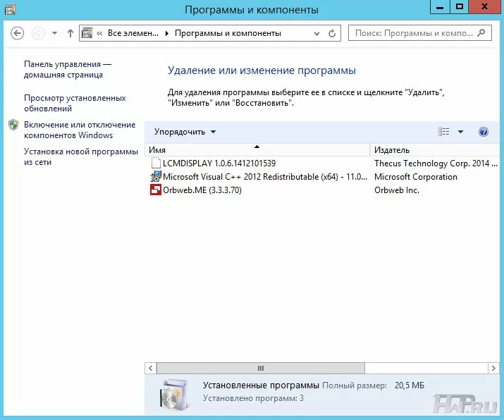Click the view mode icon
This screenshot has height=420, width=504.
443,132
